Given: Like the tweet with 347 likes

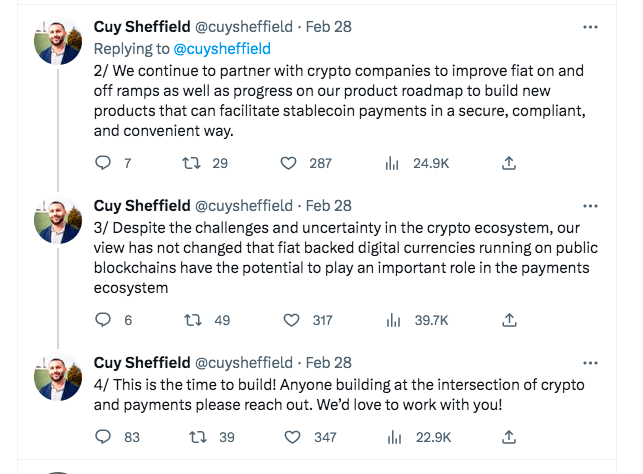Looking at the screenshot, I should point(292,437).
